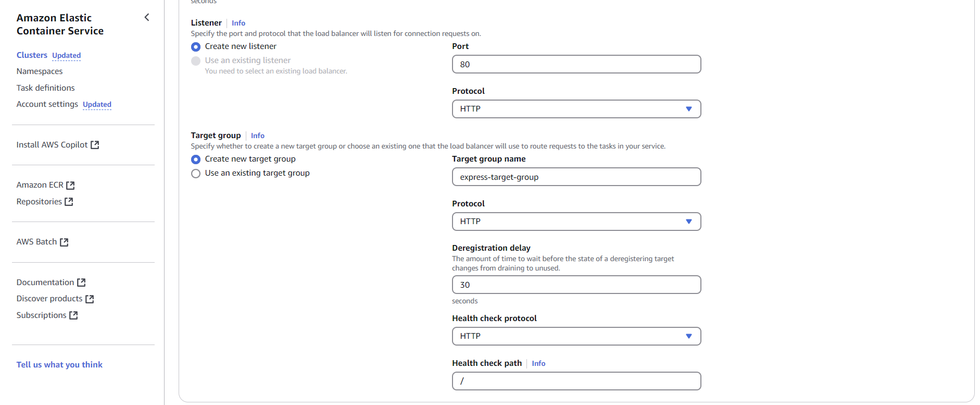Choose the Create new target group option

point(196,159)
